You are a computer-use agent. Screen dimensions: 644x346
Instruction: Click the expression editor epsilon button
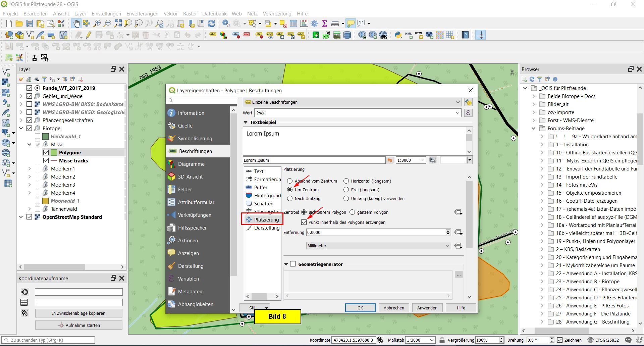468,113
